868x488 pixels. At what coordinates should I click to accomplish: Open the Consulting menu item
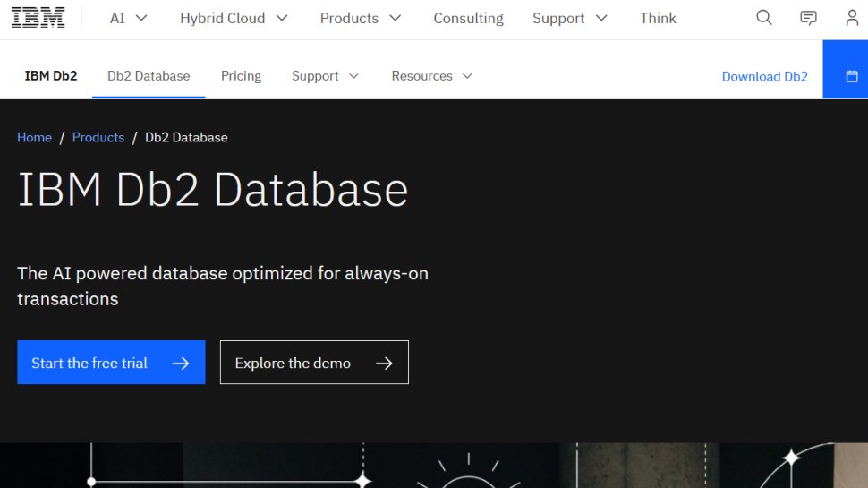coord(468,18)
